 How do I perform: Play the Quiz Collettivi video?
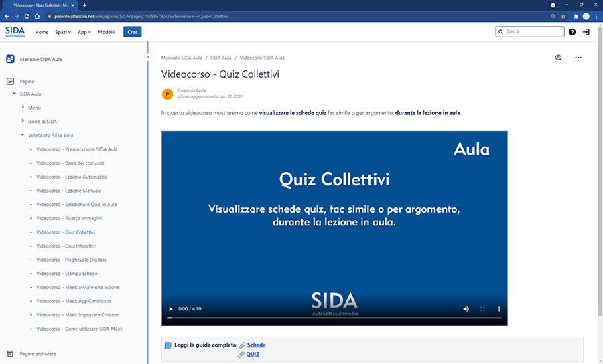tap(170, 309)
